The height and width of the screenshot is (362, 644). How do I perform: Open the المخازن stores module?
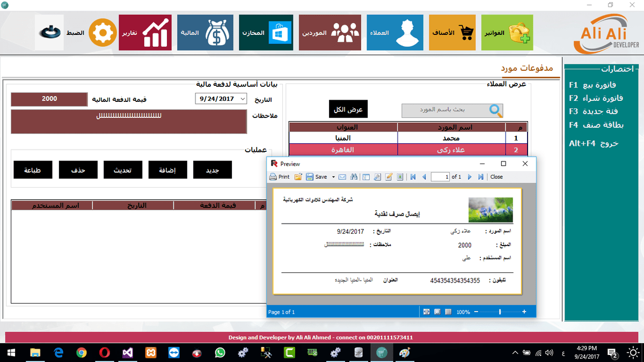pos(266,33)
